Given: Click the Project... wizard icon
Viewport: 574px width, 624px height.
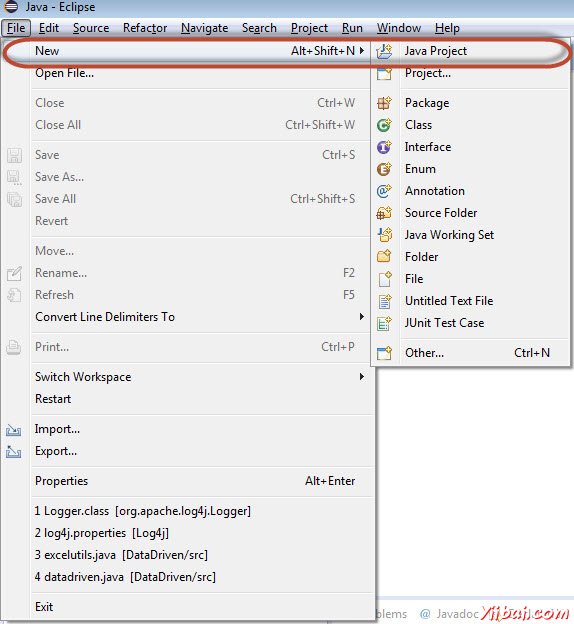Looking at the screenshot, I should click(384, 73).
